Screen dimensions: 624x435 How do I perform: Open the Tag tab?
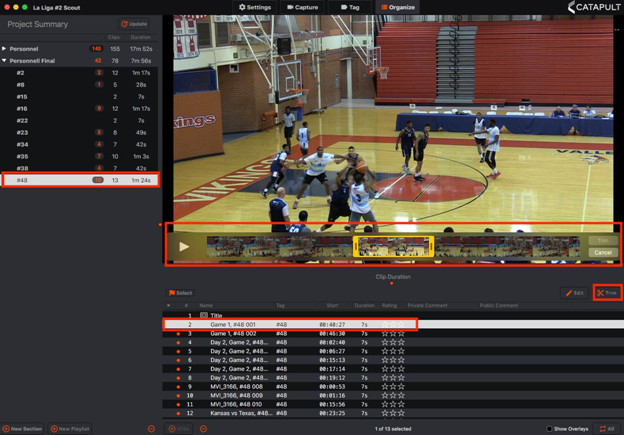(x=350, y=7)
